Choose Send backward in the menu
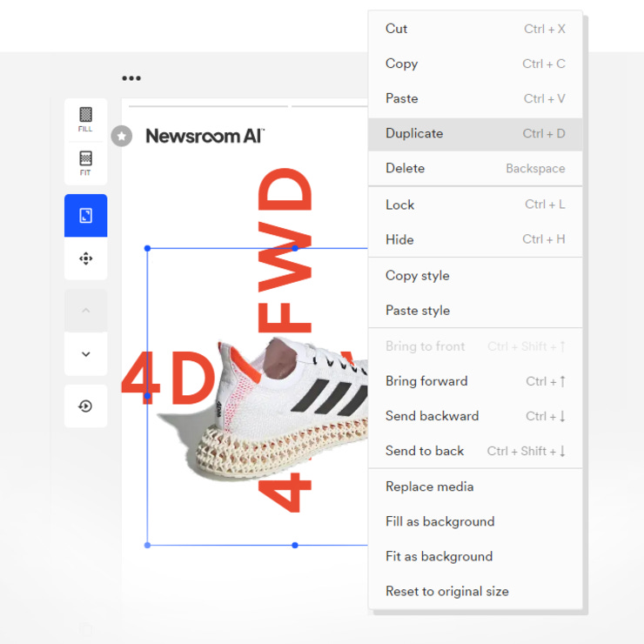 (x=475, y=416)
